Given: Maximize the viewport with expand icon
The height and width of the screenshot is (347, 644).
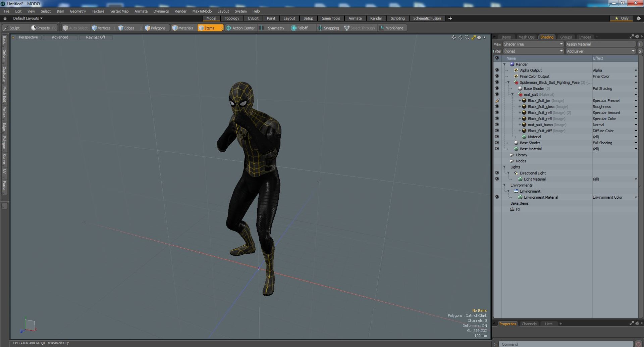Looking at the screenshot, I should 473,38.
